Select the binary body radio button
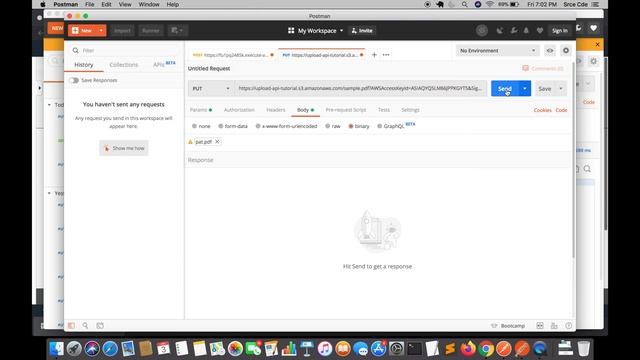 click(x=351, y=126)
